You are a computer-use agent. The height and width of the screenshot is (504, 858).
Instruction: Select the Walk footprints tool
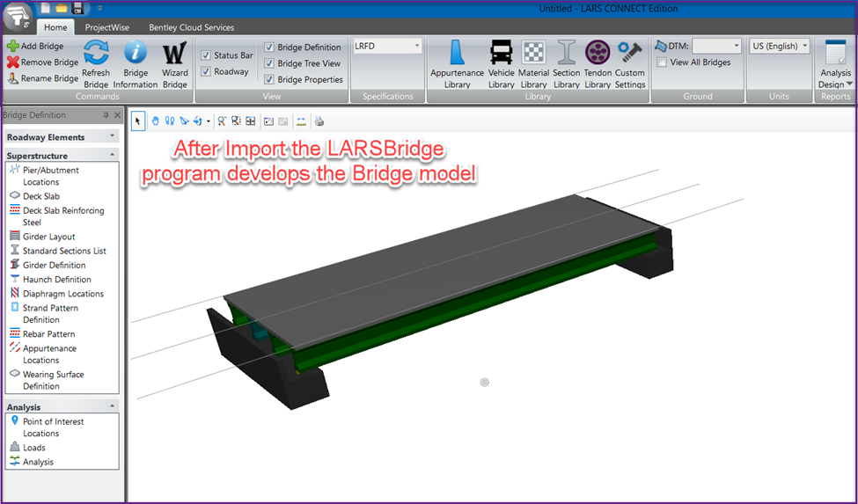tap(170, 121)
